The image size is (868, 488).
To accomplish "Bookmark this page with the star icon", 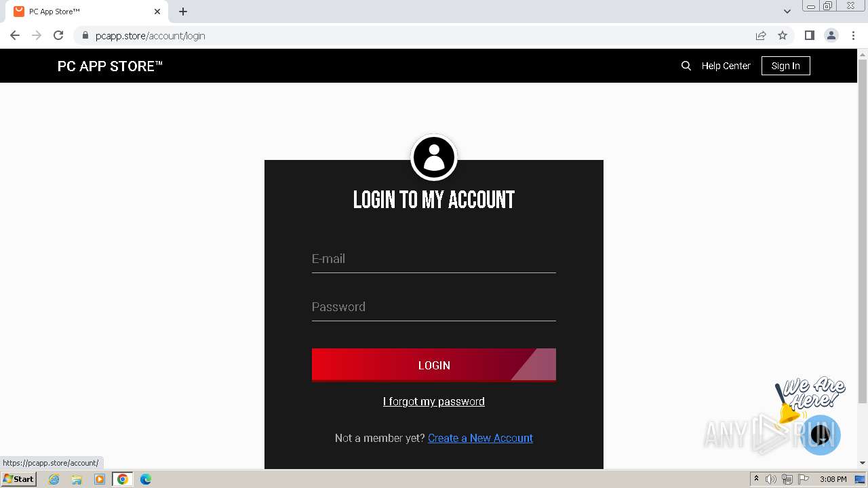I will pyautogui.click(x=783, y=35).
